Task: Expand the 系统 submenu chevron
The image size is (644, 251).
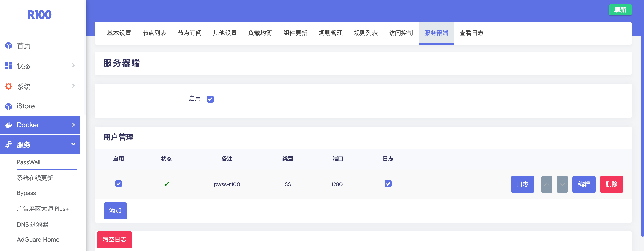Action: click(x=73, y=86)
